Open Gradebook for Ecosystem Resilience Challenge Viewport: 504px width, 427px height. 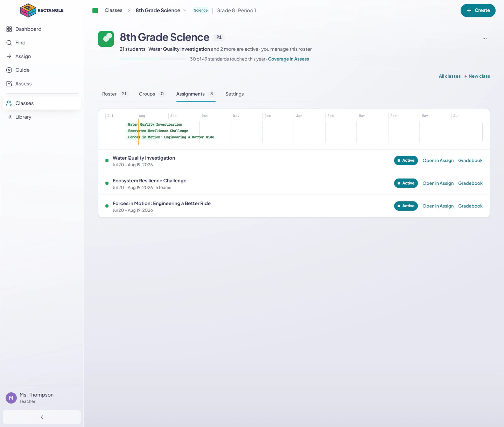point(470,183)
